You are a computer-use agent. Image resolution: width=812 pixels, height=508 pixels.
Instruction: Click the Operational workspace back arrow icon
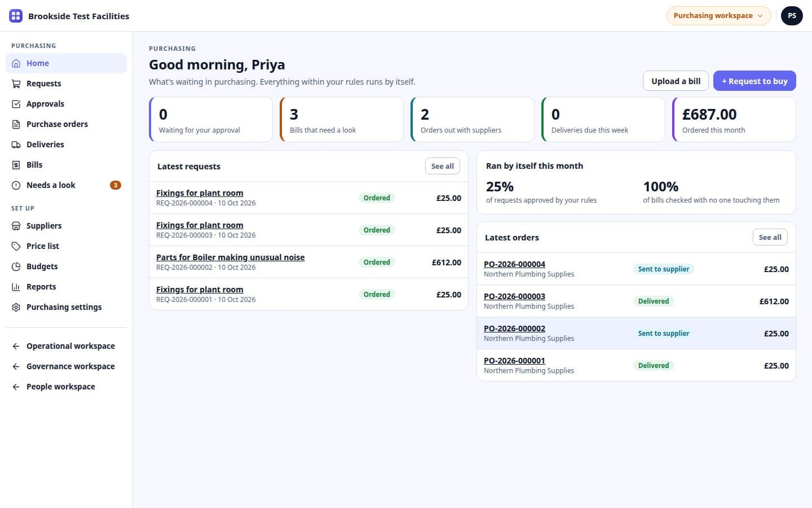[x=16, y=346]
